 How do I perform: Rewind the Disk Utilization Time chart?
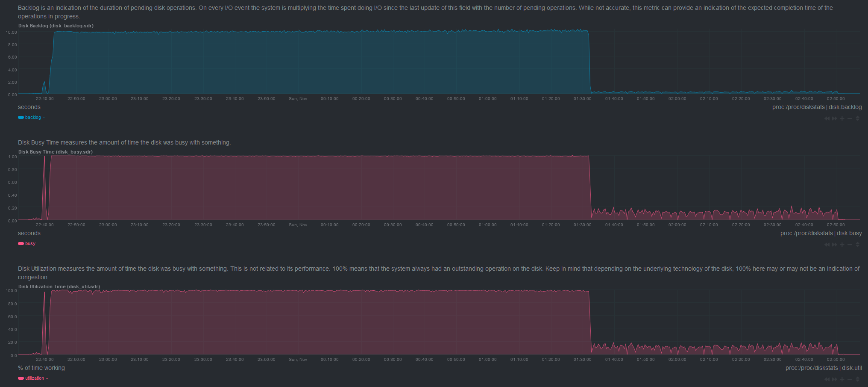click(x=827, y=379)
